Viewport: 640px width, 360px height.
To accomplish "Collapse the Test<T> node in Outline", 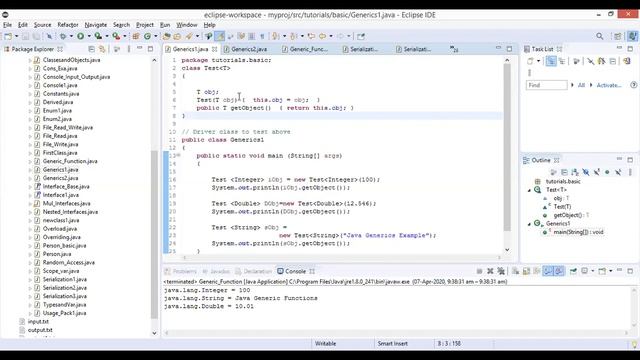I will pyautogui.click(x=529, y=190).
